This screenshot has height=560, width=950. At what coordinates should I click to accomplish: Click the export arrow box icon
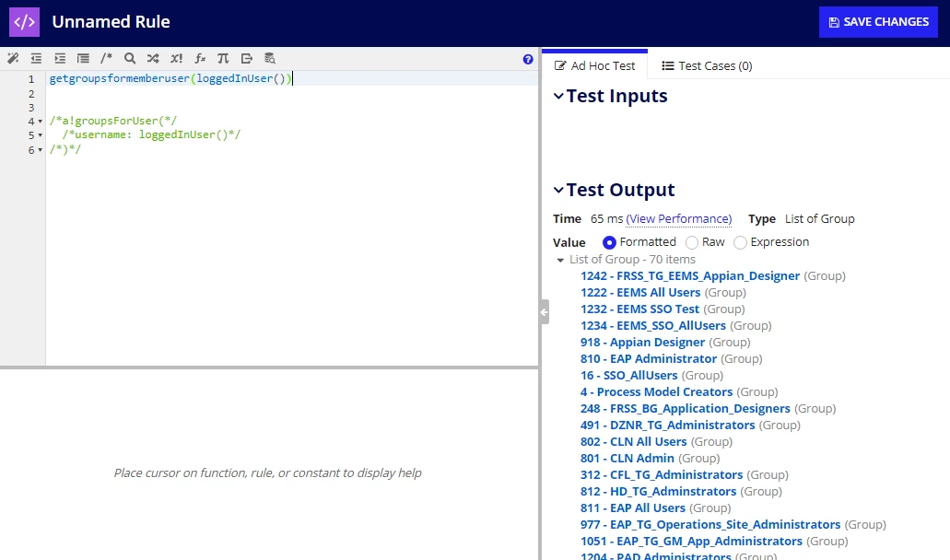247,59
